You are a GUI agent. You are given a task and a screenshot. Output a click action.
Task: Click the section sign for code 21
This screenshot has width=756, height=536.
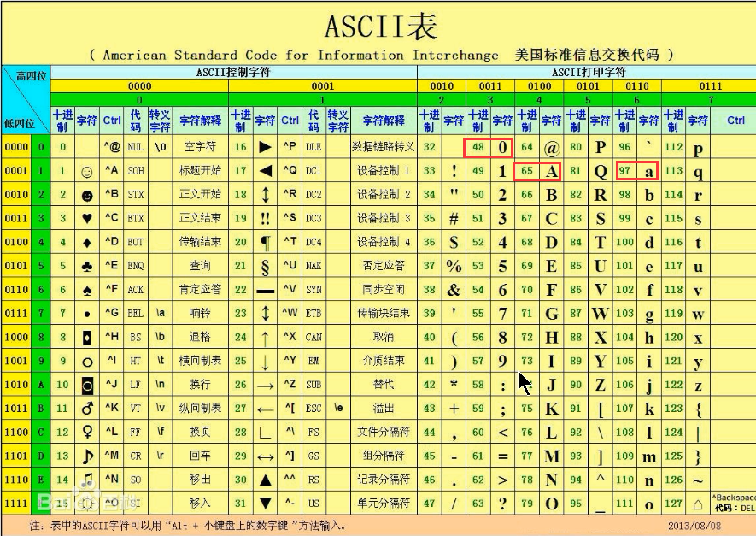click(265, 267)
